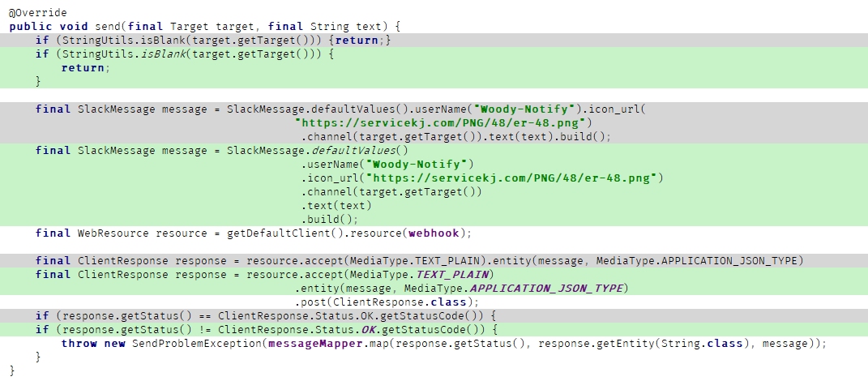
Task: Click 'final WebResource resource' declaration
Action: pyautogui.click(x=121, y=233)
